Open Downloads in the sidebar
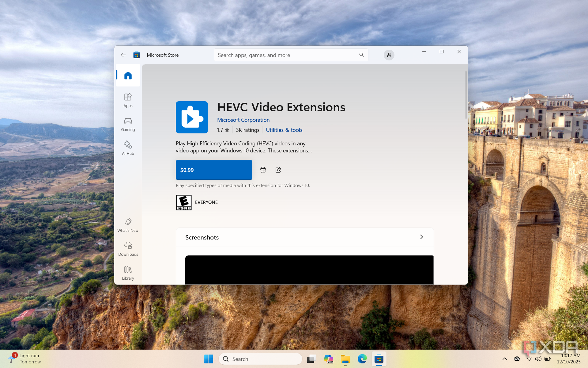588x368 pixels. click(x=128, y=249)
